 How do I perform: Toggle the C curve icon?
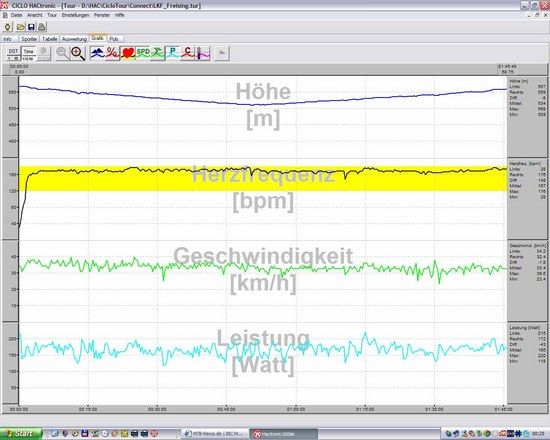pos(188,53)
